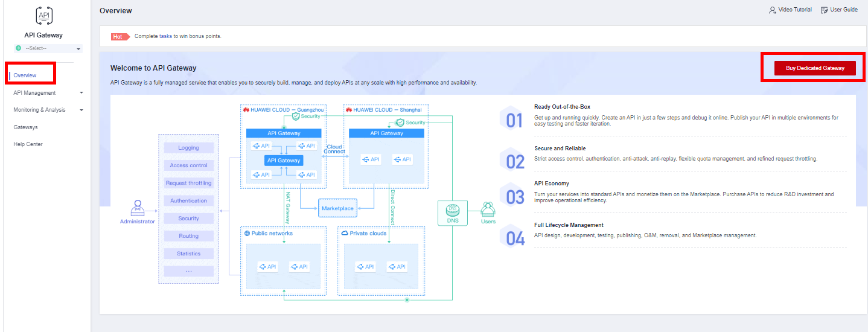Image resolution: width=868 pixels, height=332 pixels.
Task: Click the Video Tutorial person icon
Action: click(772, 10)
